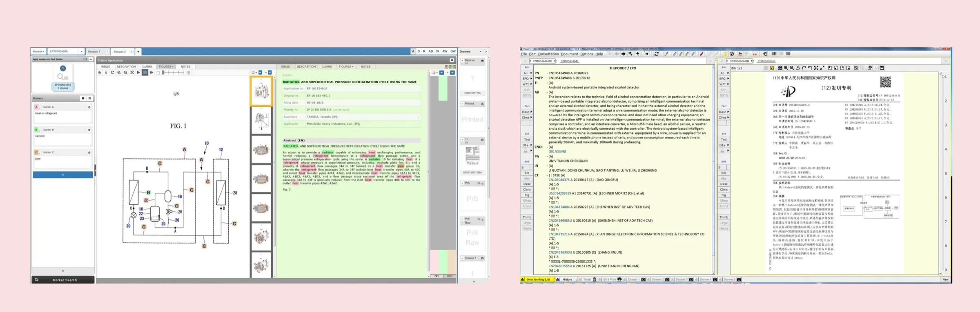Click the Tri drawer document thumbnail

[472, 156]
